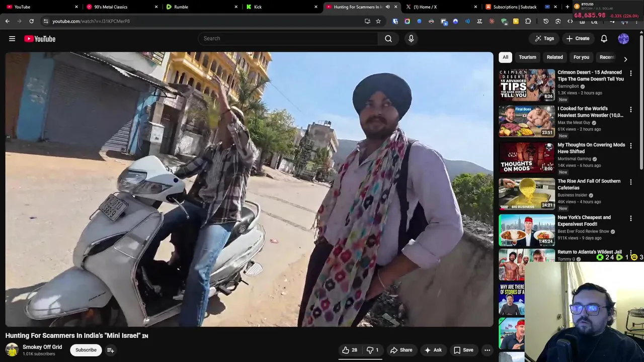Click the add-to-list icon beside Subscribe

click(110, 350)
